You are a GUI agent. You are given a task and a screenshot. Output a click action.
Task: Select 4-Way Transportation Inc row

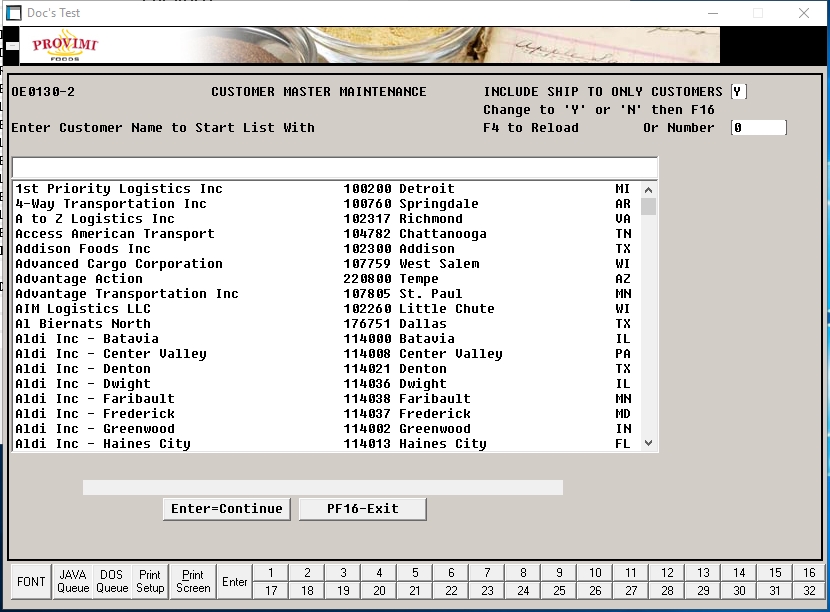click(x=326, y=204)
